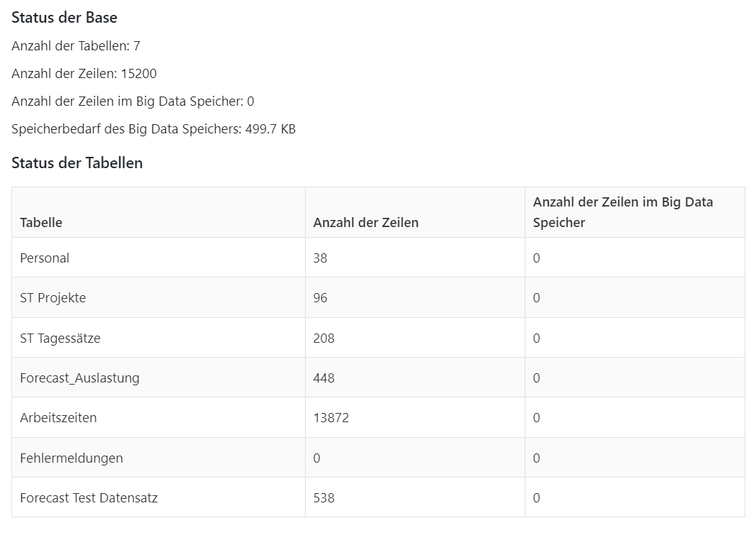Click the 'Arbeitszeiten' table name cell
The image size is (756, 540).
pos(58,418)
